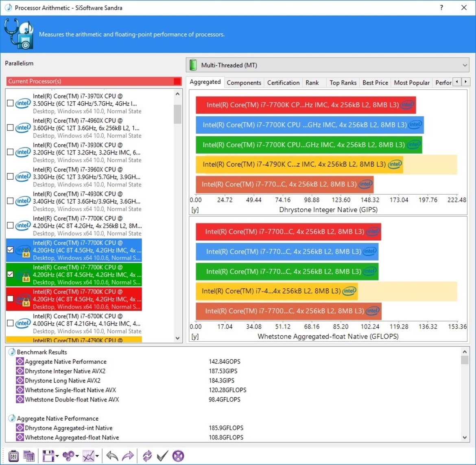The height and width of the screenshot is (465, 476).
Task: Click the gears options icon in toolbar
Action: coord(68,456)
